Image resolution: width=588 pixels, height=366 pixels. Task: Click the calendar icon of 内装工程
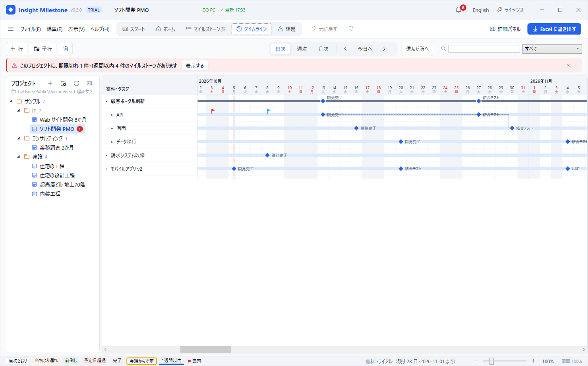tap(35, 194)
